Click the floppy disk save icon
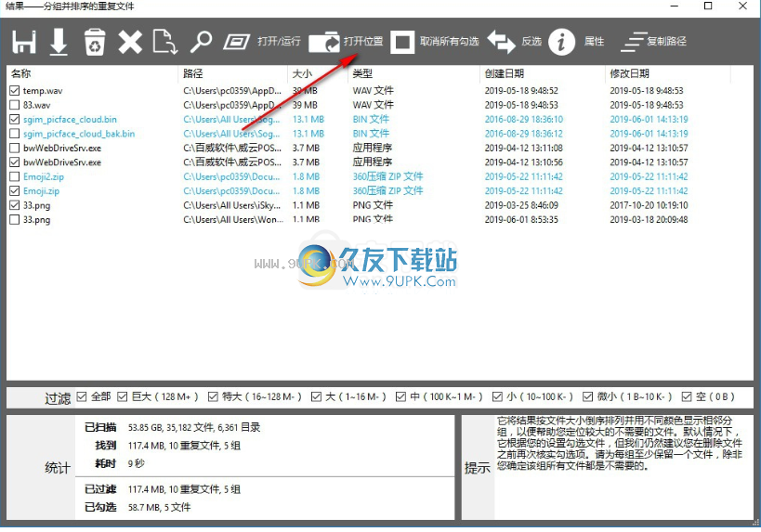 tap(24, 42)
